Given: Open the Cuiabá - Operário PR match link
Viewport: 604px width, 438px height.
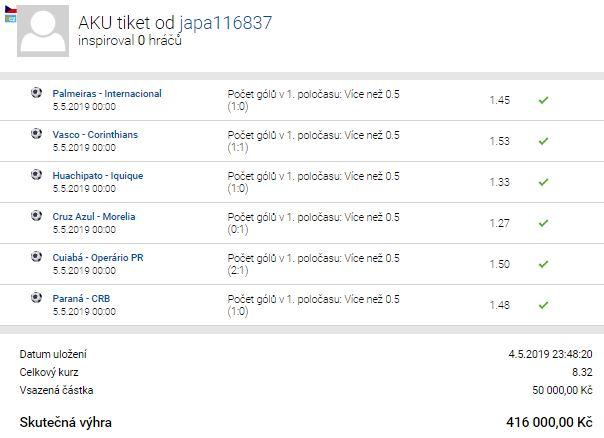Looking at the screenshot, I should click(x=98, y=257).
